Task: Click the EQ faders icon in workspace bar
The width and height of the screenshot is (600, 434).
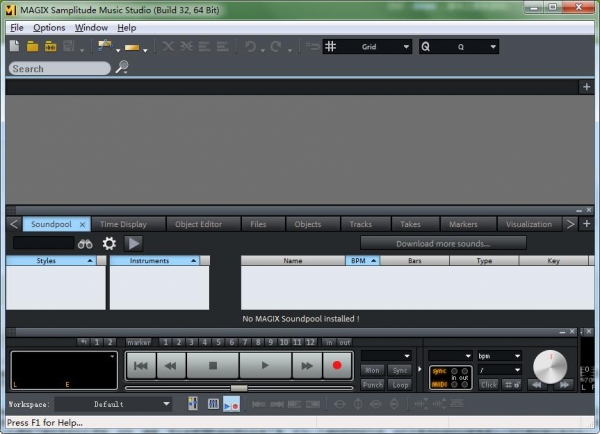Action: tap(213, 404)
